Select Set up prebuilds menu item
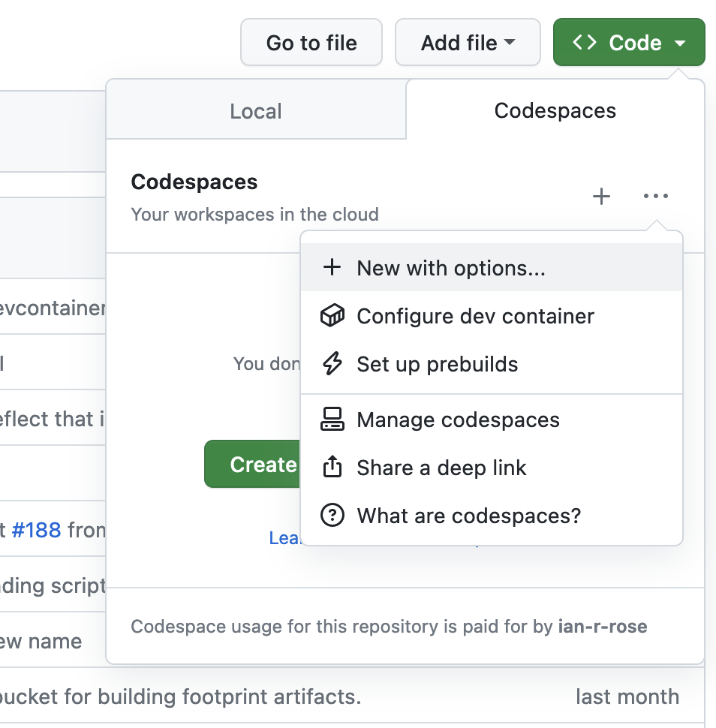 point(492,363)
